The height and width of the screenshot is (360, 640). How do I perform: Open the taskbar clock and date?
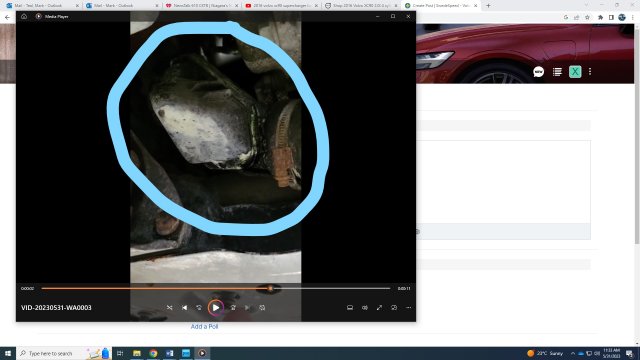pyautogui.click(x=611, y=353)
